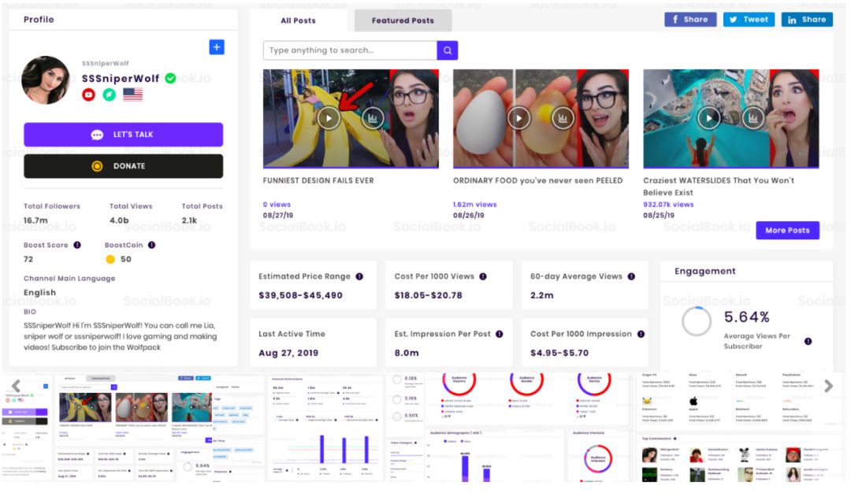
Task: Play the FUNNIEST DESIGN FAILS EVER video
Action: (329, 118)
